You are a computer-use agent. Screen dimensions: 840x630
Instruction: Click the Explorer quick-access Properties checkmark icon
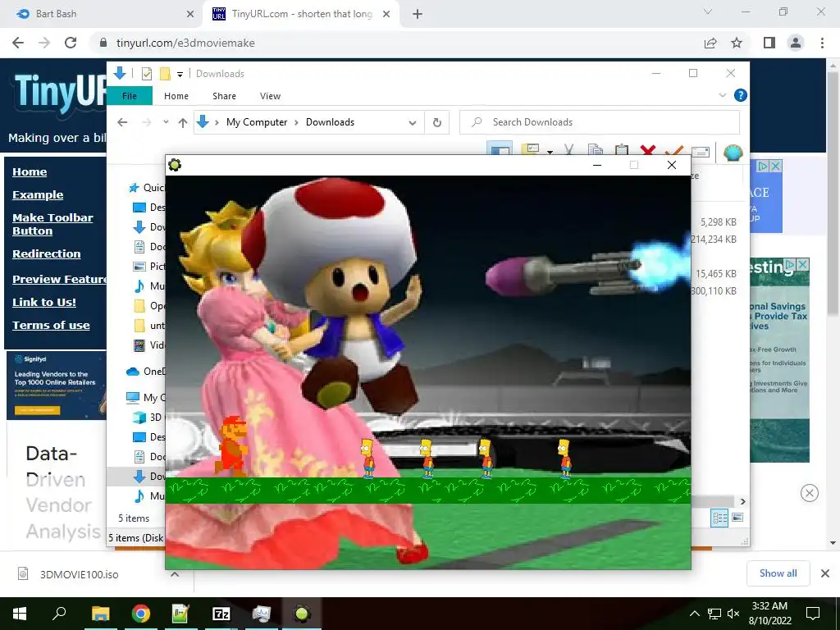[146, 73]
